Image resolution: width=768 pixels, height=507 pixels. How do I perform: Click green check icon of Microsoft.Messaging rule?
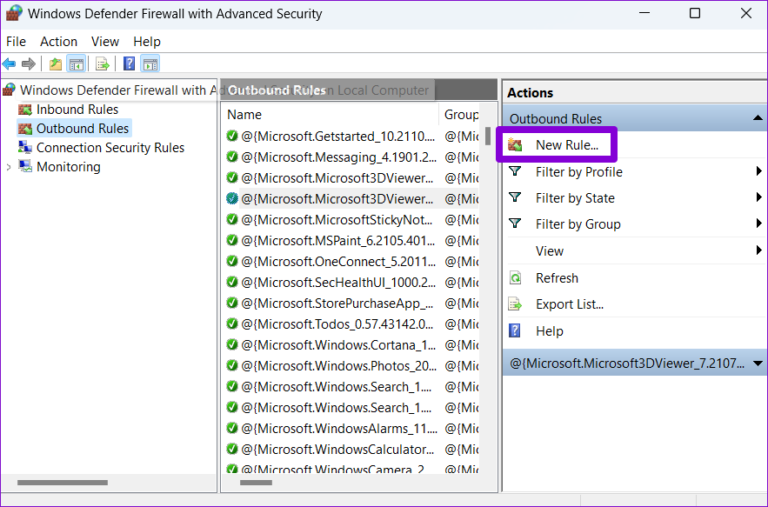232,157
